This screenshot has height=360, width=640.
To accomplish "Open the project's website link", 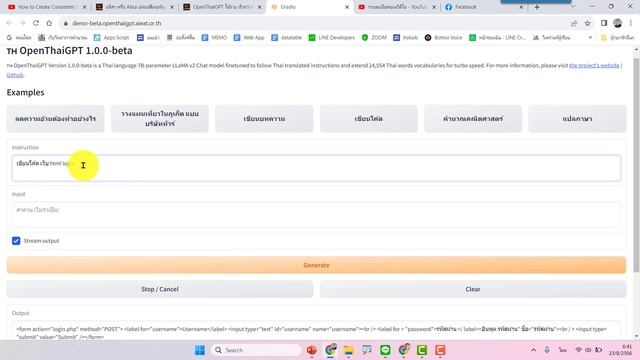I will tap(594, 65).
